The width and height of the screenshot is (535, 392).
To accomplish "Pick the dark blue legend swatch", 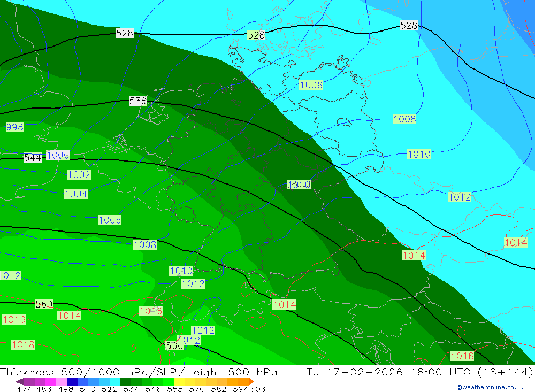I will tap(72, 381).
